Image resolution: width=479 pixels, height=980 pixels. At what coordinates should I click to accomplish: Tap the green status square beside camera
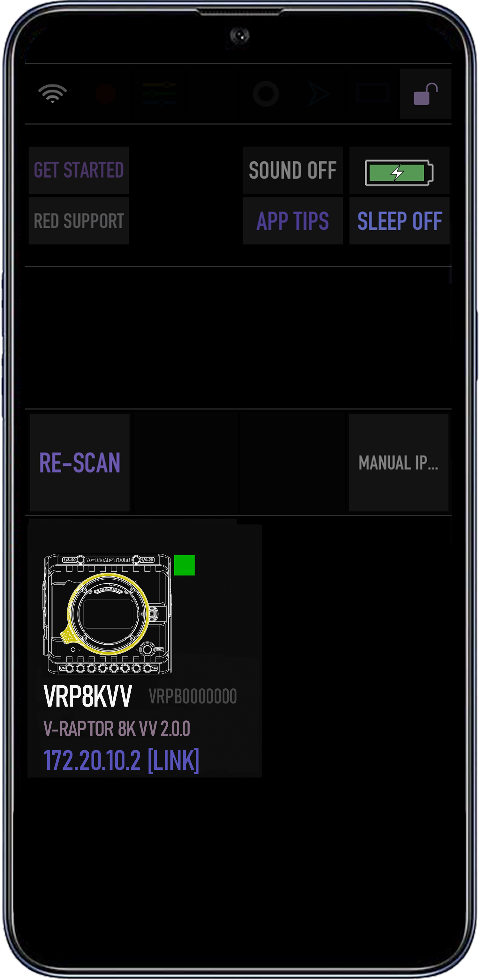(184, 565)
